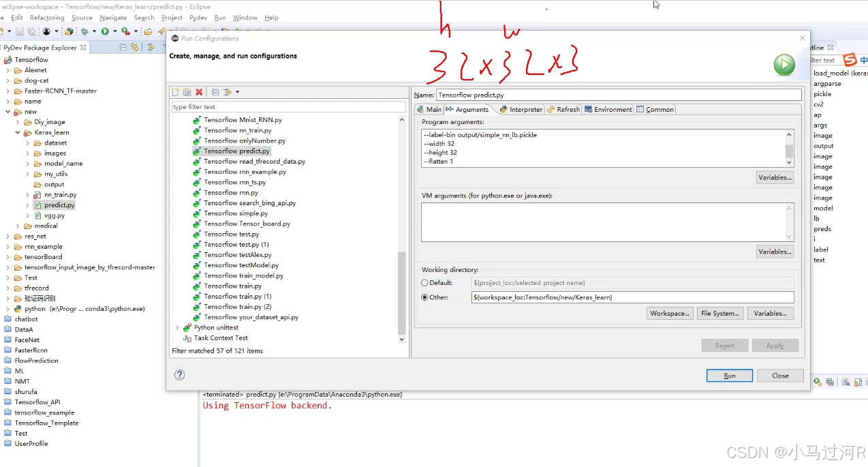Open the Window menu
This screenshot has width=868, height=467.
click(x=245, y=18)
